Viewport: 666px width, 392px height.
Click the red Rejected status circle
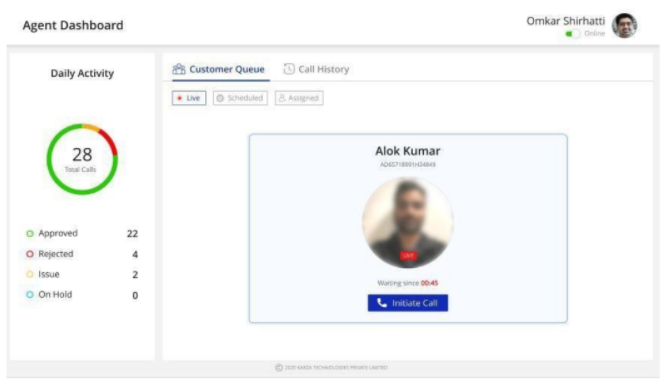pos(30,254)
